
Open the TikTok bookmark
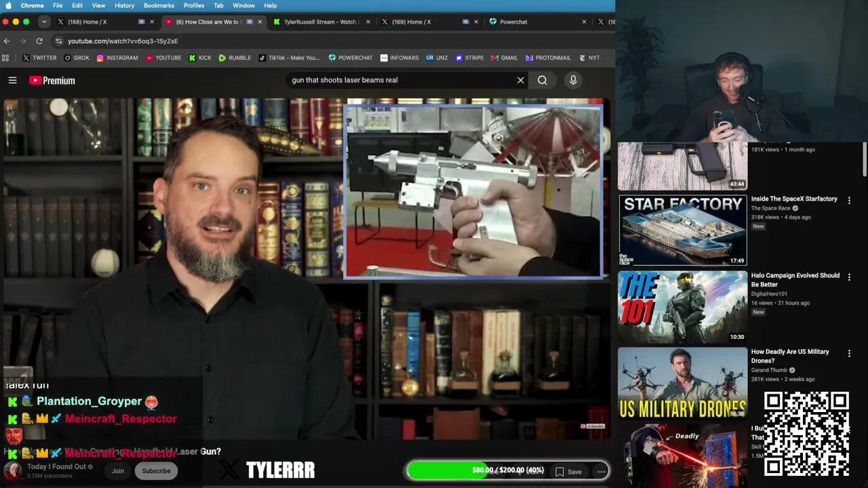289,58
